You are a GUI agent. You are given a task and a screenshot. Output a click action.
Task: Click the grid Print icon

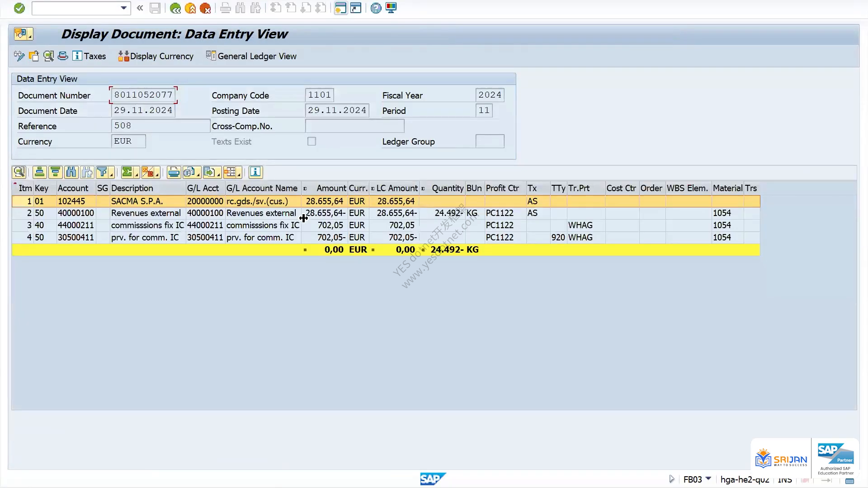click(174, 172)
